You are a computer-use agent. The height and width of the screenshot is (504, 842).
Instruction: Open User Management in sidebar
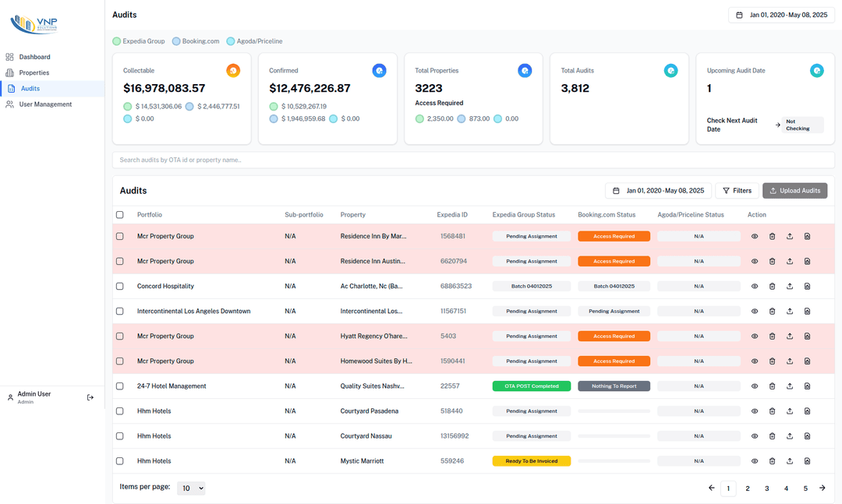pyautogui.click(x=52, y=104)
